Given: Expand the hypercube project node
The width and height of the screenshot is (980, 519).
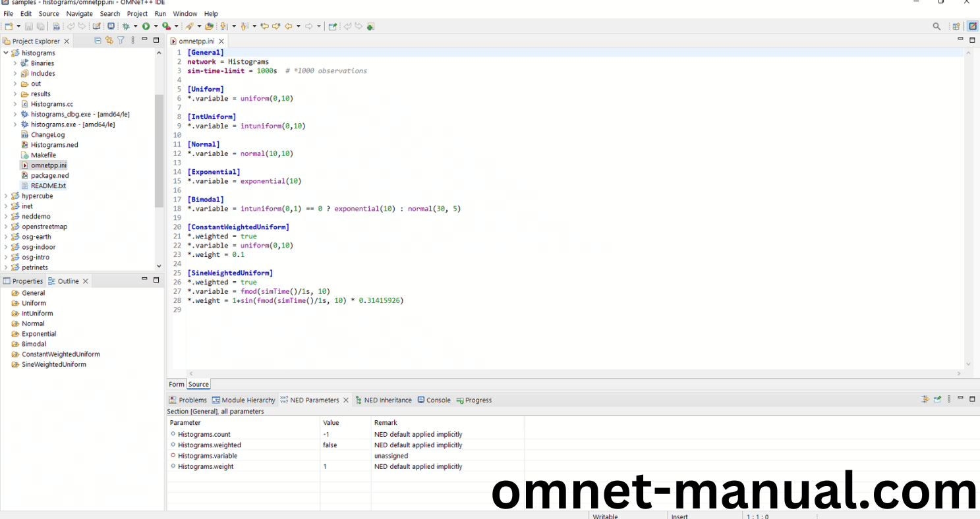Looking at the screenshot, I should [x=6, y=196].
